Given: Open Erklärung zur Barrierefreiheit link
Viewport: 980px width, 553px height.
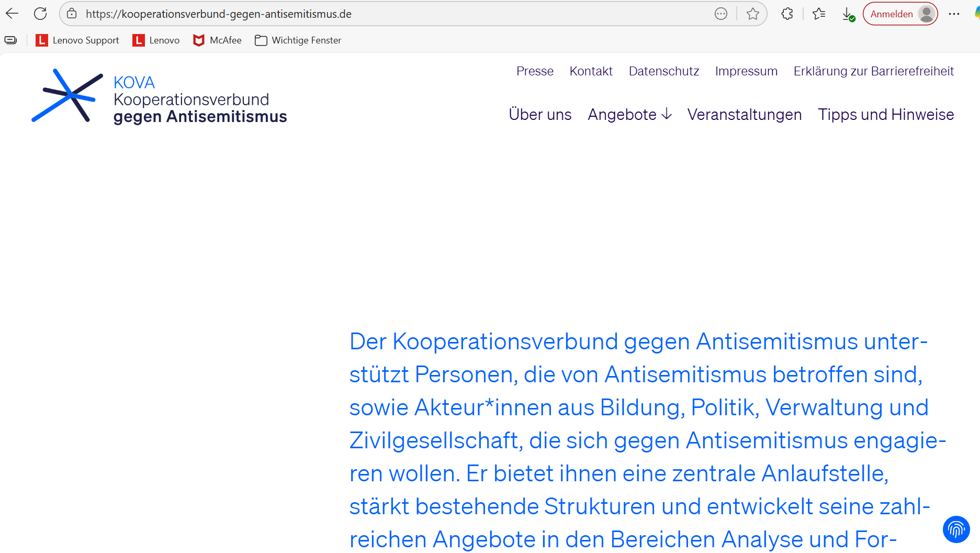Looking at the screenshot, I should click(873, 71).
